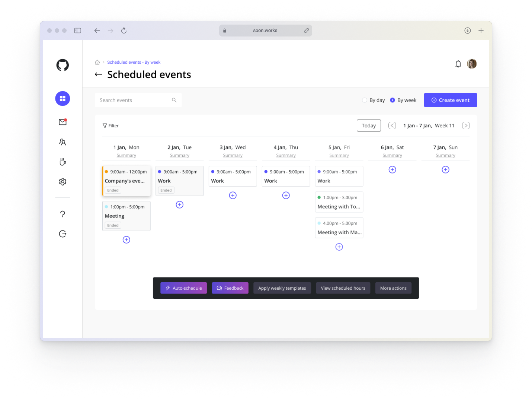
Task: Open notifications bell
Action: 458,64
